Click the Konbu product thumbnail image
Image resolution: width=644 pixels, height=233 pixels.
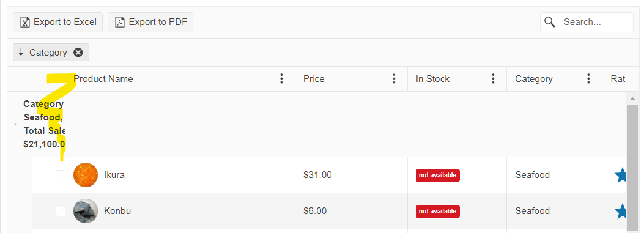point(86,211)
